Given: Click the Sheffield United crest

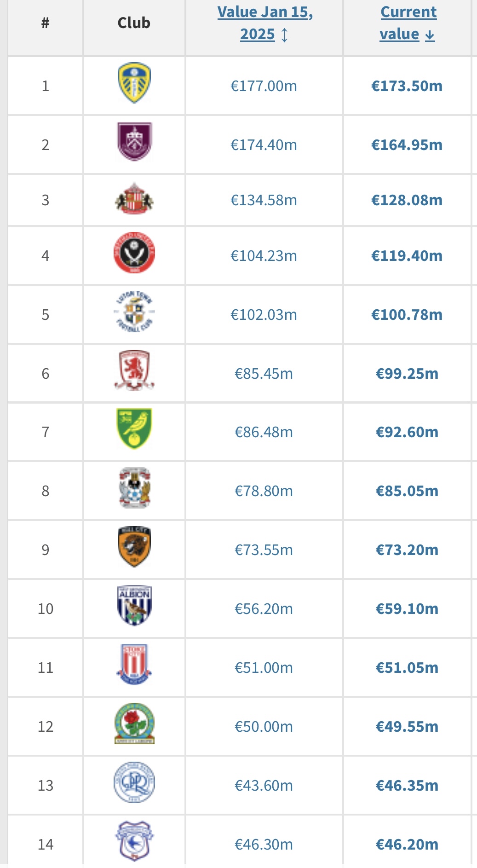Looking at the screenshot, I should point(134,253).
